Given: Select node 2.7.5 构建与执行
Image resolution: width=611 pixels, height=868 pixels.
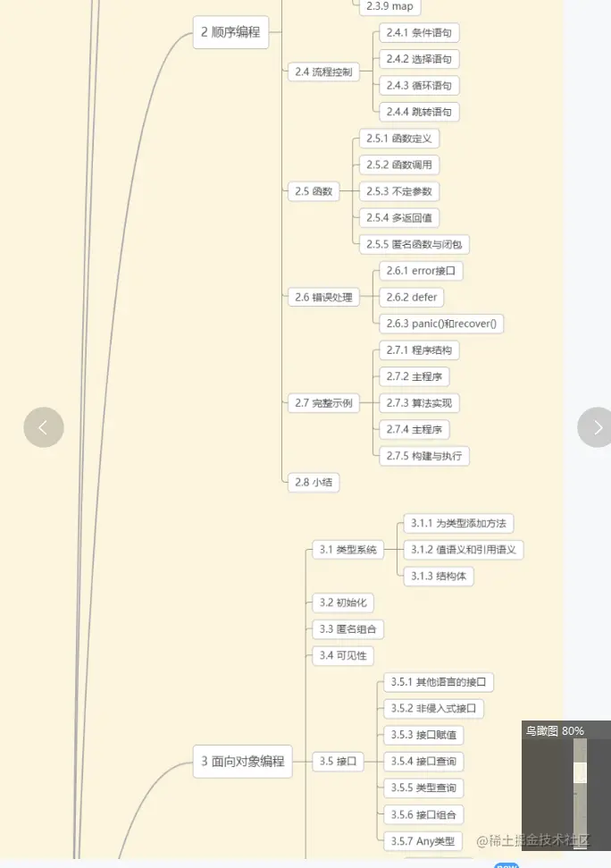Looking at the screenshot, I should tap(424, 456).
